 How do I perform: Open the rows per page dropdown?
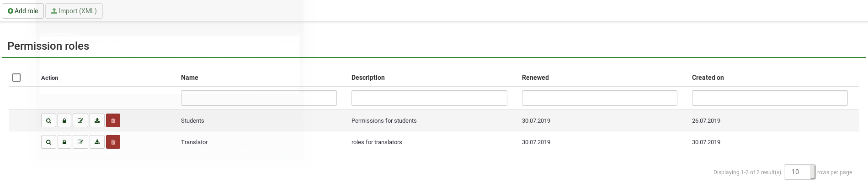799,172
